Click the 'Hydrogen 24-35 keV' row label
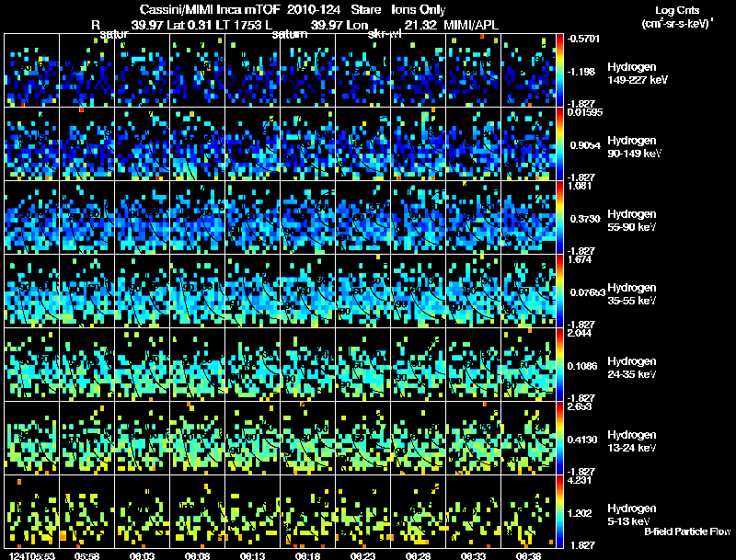The width and height of the screenshot is (736, 560). pos(631,368)
